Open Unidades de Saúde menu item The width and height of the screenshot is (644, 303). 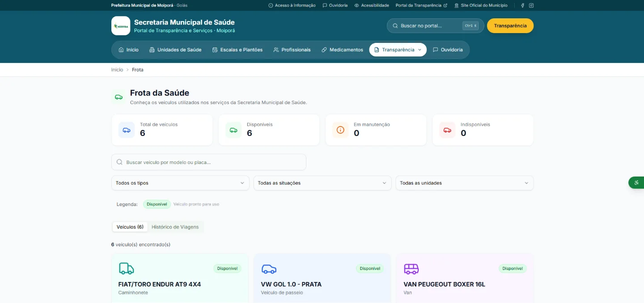pyautogui.click(x=175, y=50)
